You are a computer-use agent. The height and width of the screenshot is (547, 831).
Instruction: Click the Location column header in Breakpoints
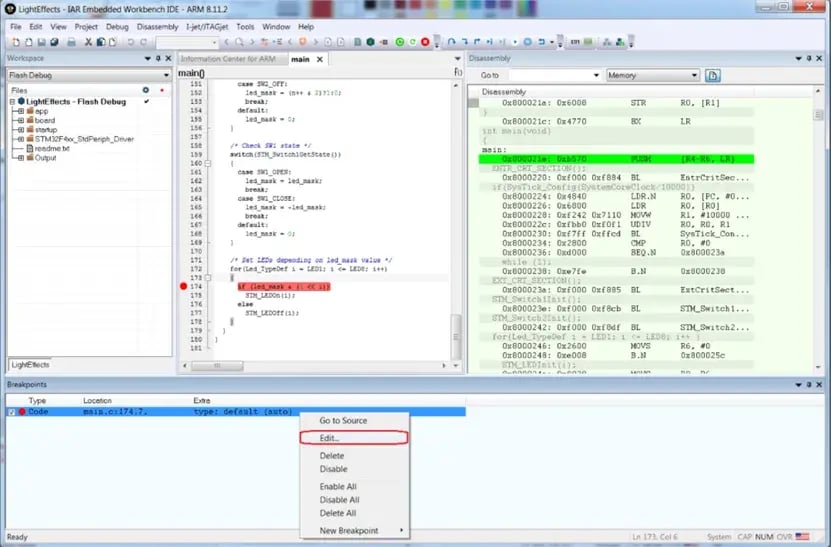click(x=98, y=401)
